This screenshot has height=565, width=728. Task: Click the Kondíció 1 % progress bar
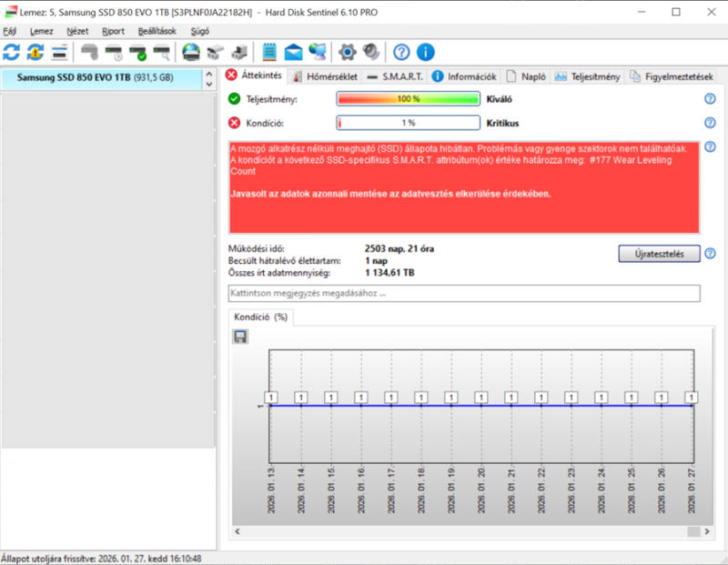(x=408, y=123)
